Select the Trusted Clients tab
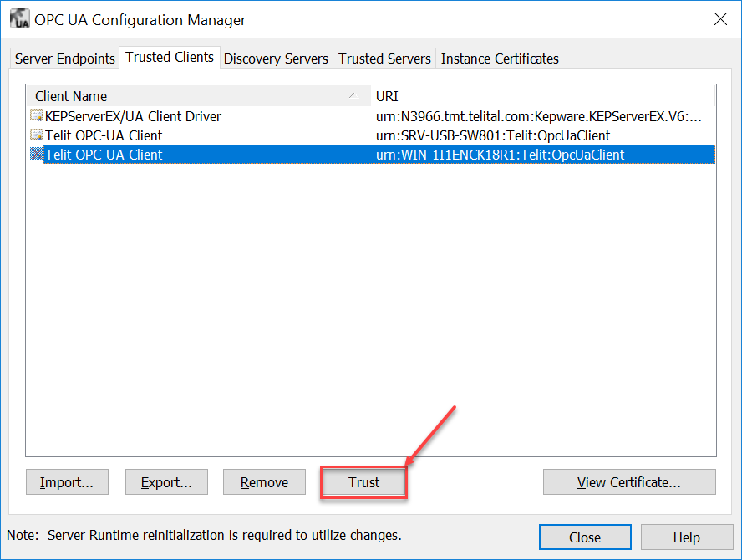Screen dimensions: 742x560 pos(170,58)
